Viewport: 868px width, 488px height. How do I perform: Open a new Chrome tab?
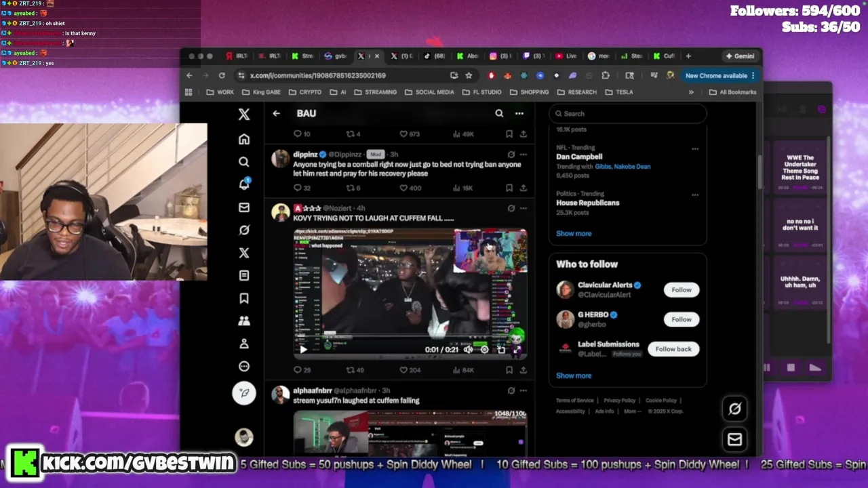[x=688, y=56]
